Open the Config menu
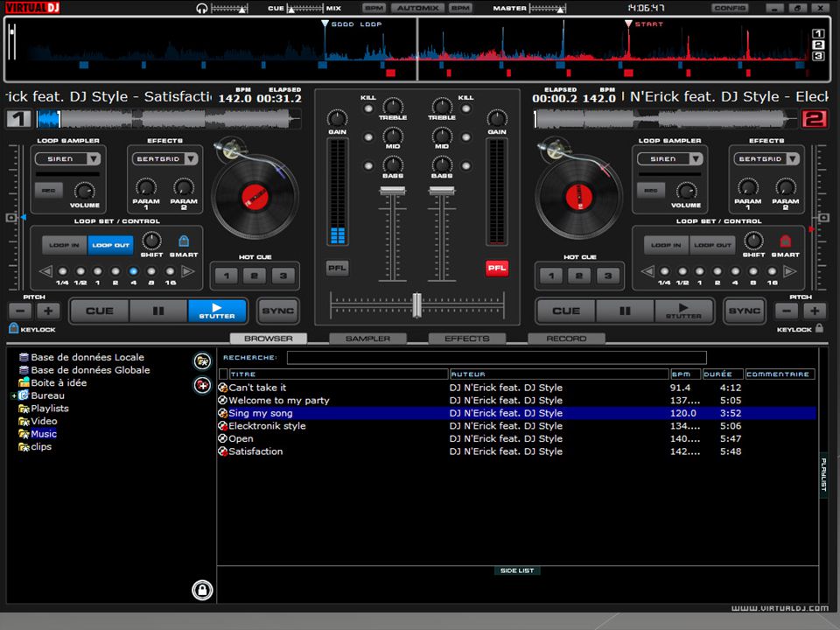This screenshot has height=630, width=840. point(730,8)
